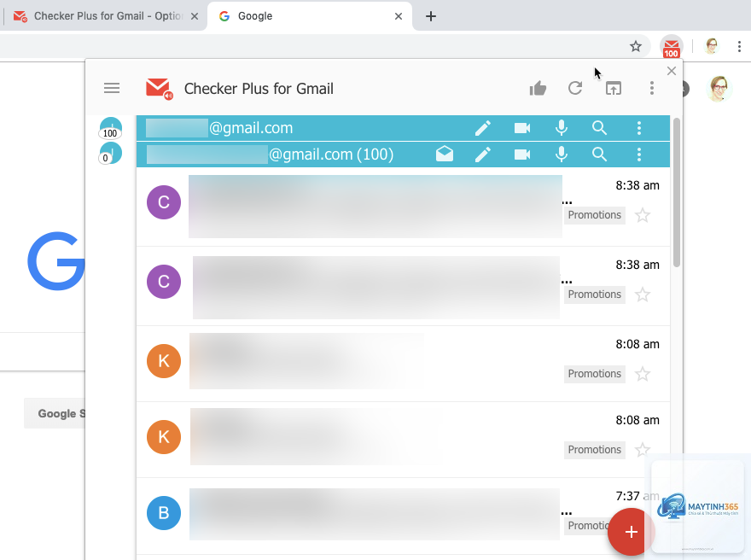
Task: Search mail in the (100) account
Action: (600, 155)
